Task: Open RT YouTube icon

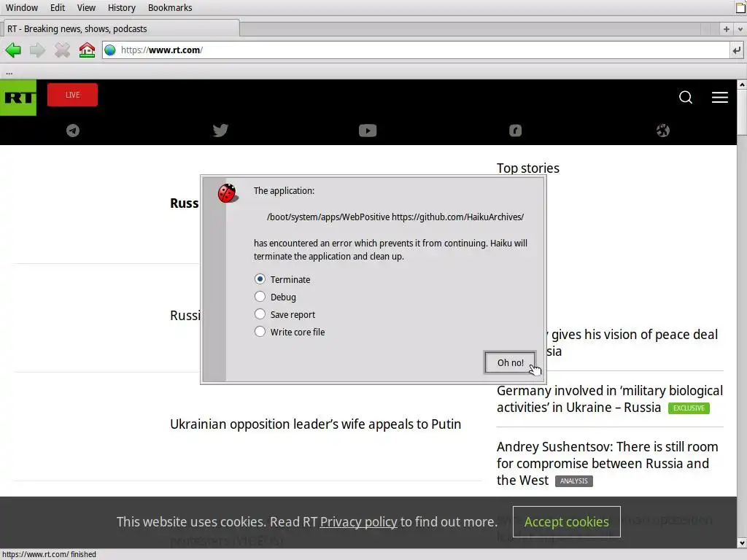Action: pyautogui.click(x=368, y=131)
